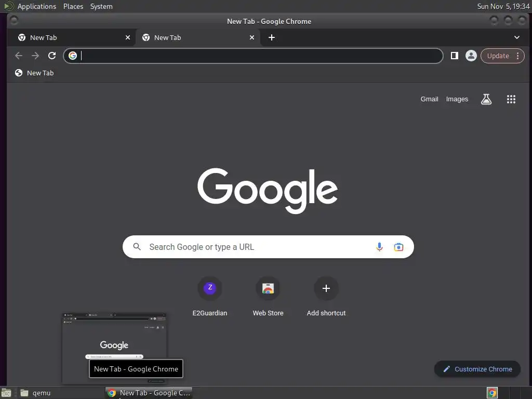Go back using the back arrow
The image size is (532, 399).
pos(19,56)
